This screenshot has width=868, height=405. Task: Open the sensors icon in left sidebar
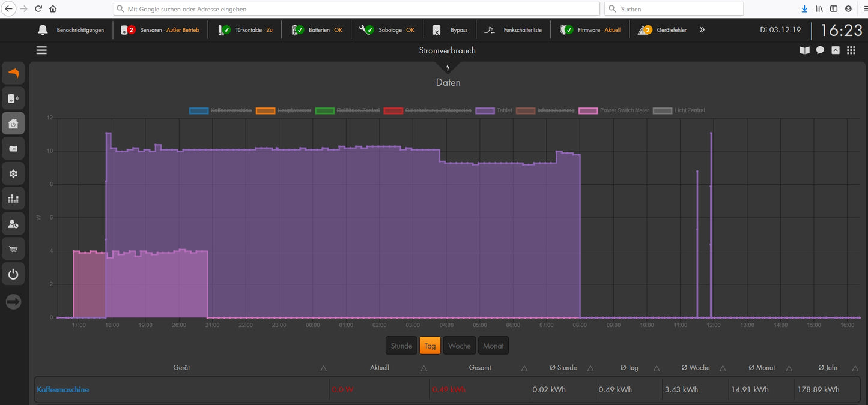(x=13, y=98)
